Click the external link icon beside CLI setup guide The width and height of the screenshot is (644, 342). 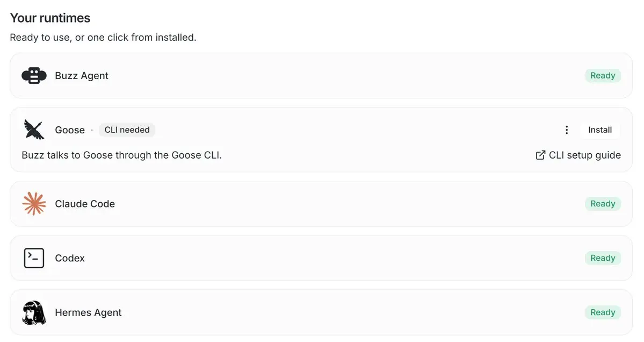pos(540,155)
